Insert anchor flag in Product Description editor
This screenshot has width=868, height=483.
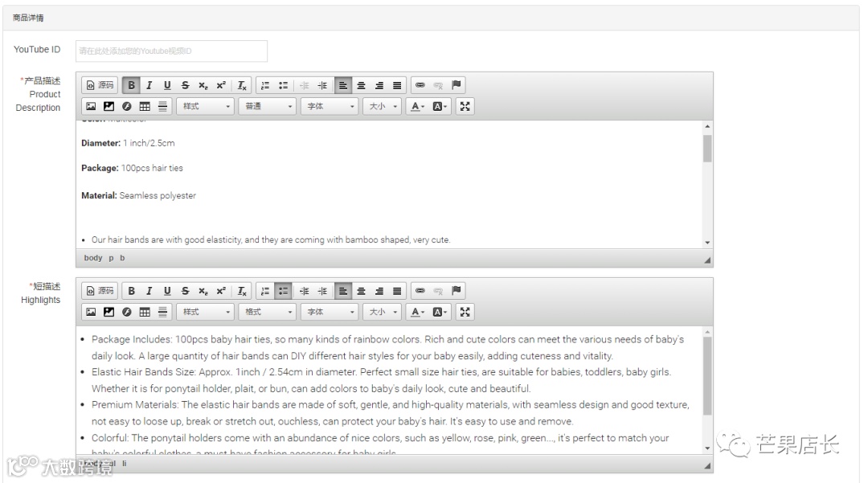(457, 85)
